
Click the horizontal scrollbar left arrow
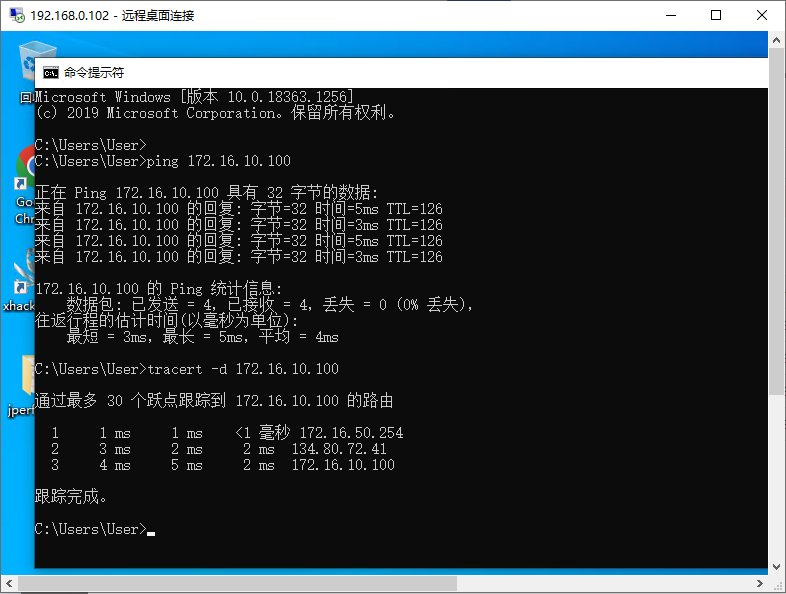[x=9, y=583]
